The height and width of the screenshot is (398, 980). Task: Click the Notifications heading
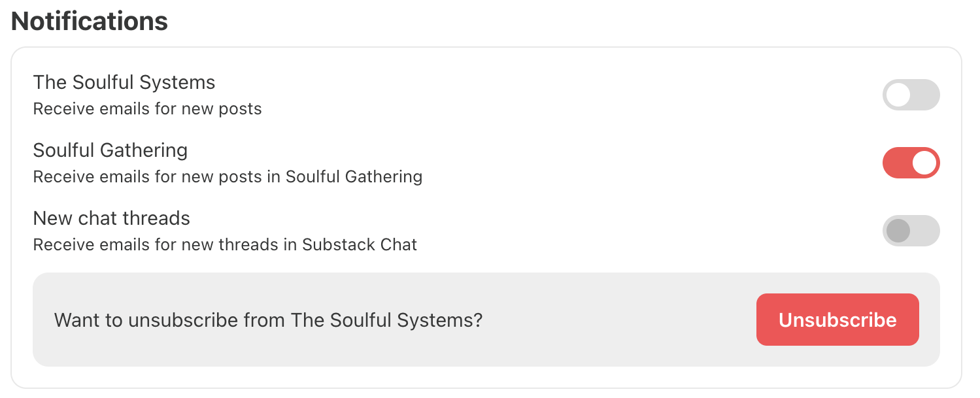(90, 22)
